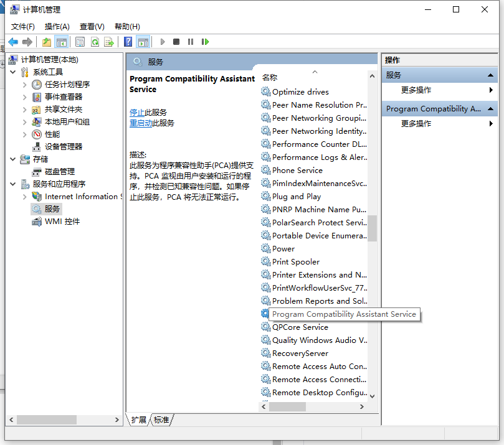Click services list vertical scrollbar down arrow
This screenshot has width=504, height=445.
373,396
